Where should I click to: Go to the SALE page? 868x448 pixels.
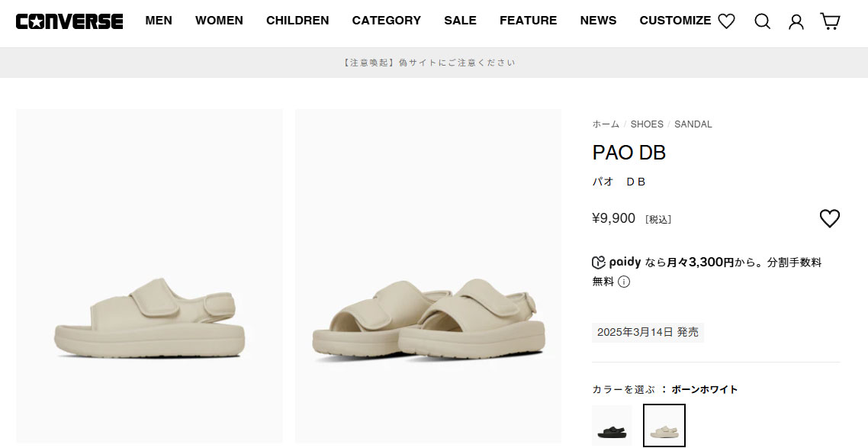[x=460, y=21]
